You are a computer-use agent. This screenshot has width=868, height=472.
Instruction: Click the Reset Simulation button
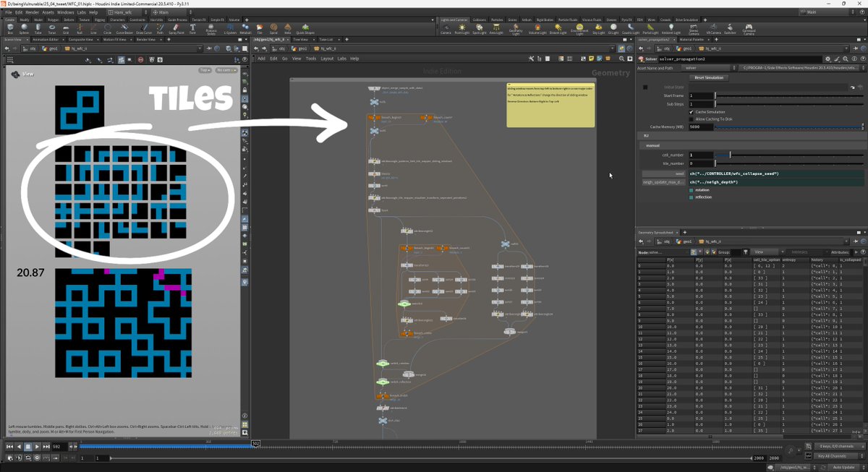(x=709, y=77)
